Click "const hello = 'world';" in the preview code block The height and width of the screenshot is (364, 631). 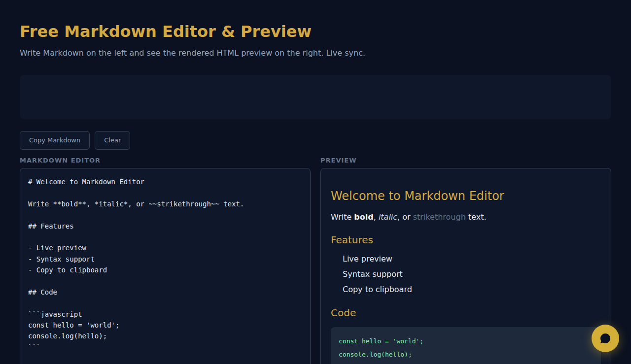pyautogui.click(x=381, y=341)
